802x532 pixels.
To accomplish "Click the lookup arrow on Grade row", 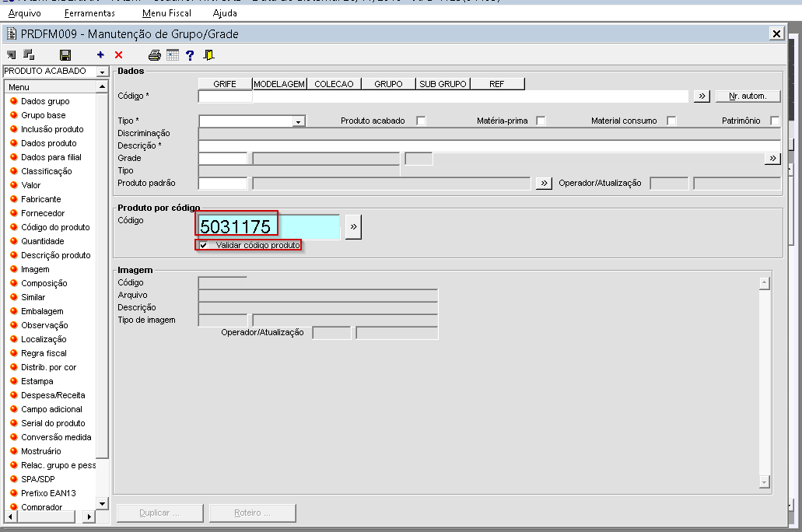I will [772, 159].
